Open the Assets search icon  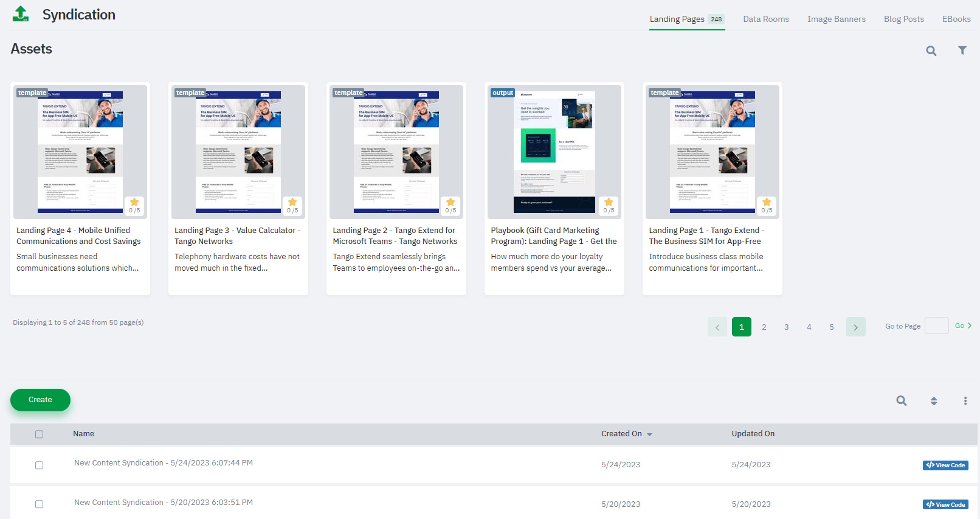[x=931, y=51]
